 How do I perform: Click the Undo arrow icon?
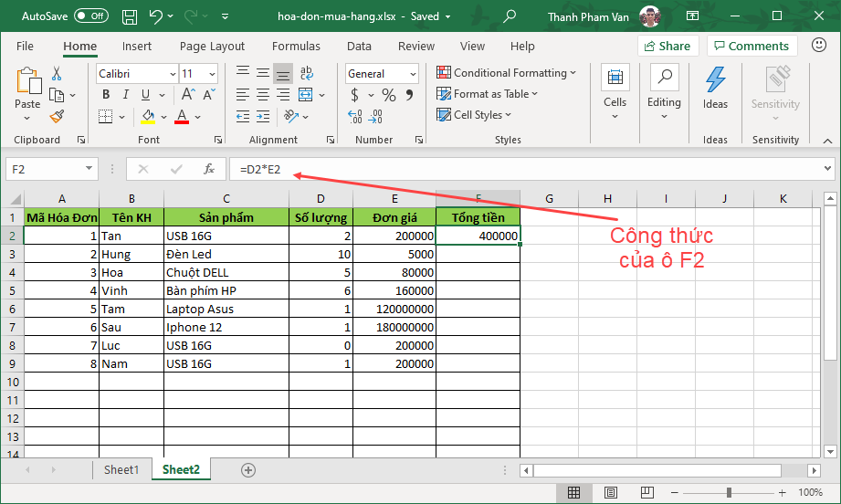[x=155, y=16]
